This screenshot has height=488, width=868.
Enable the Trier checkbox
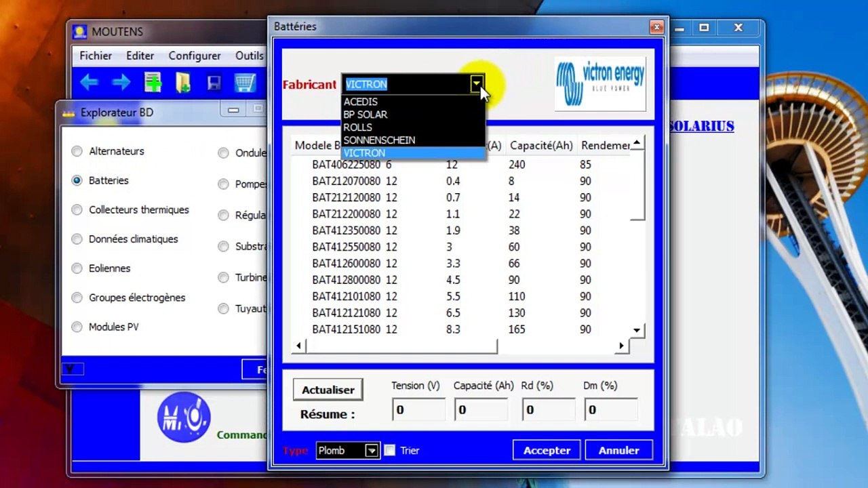pyautogui.click(x=389, y=450)
